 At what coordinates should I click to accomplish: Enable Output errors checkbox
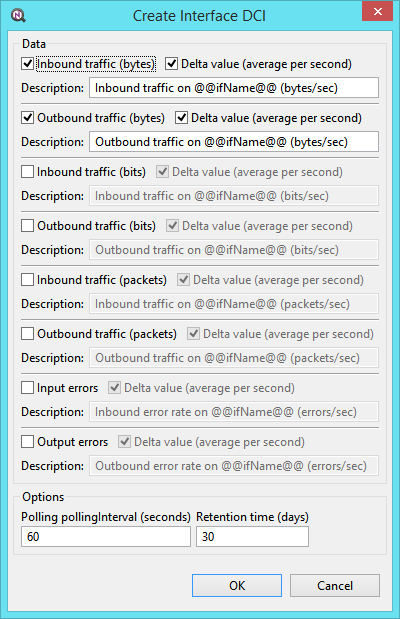pos(27,442)
